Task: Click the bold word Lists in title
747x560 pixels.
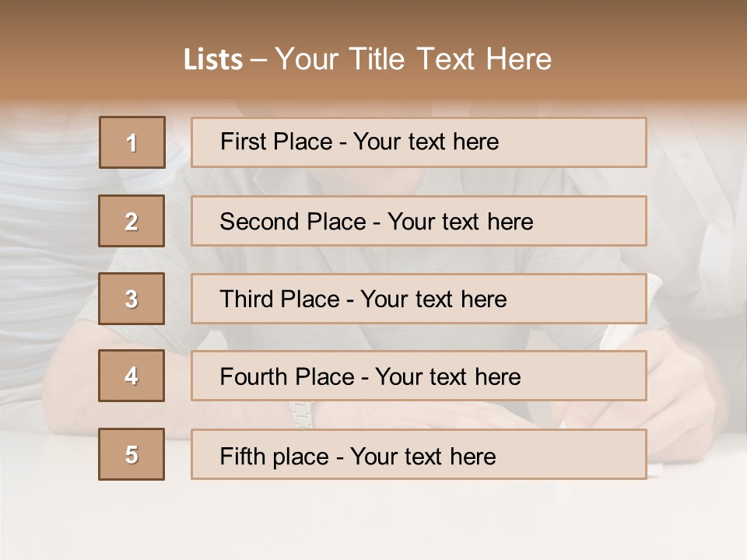Action: tap(213, 60)
